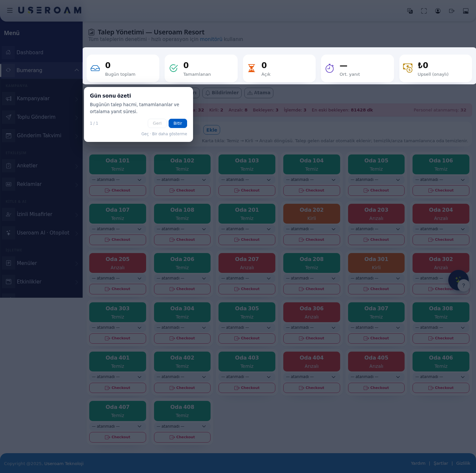Image resolution: width=476 pixels, height=473 pixels.
Task: Click the Talep Yönetimi title icon
Action: [x=92, y=32]
